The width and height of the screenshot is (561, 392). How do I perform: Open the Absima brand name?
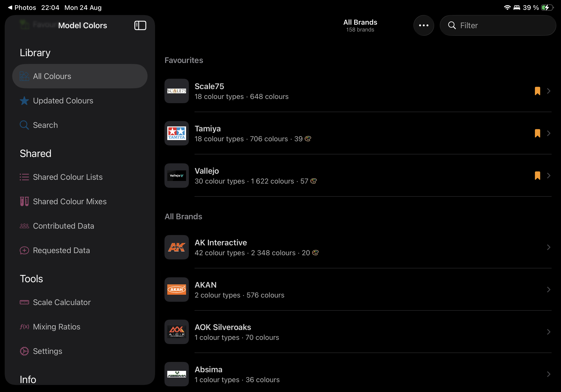(208, 369)
